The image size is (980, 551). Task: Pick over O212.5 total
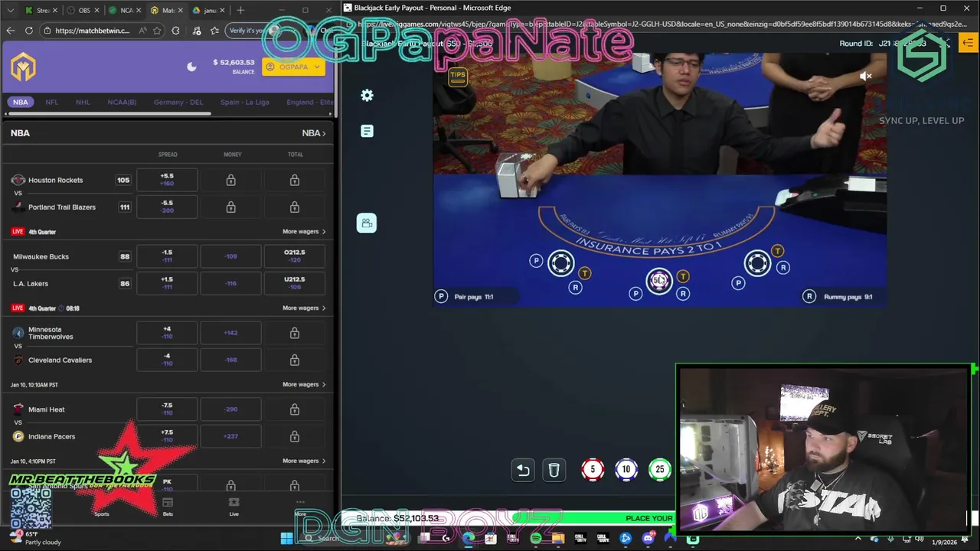pyautogui.click(x=294, y=256)
